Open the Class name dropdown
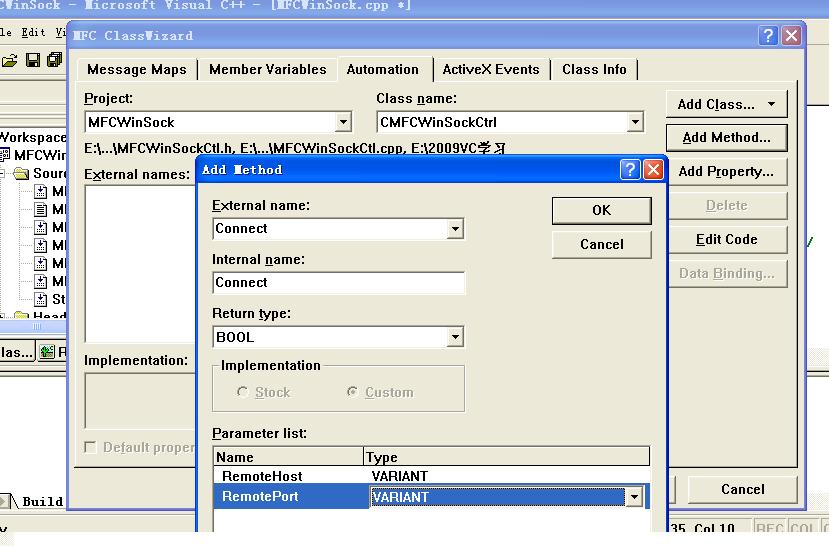The image size is (829, 546). pos(635,122)
